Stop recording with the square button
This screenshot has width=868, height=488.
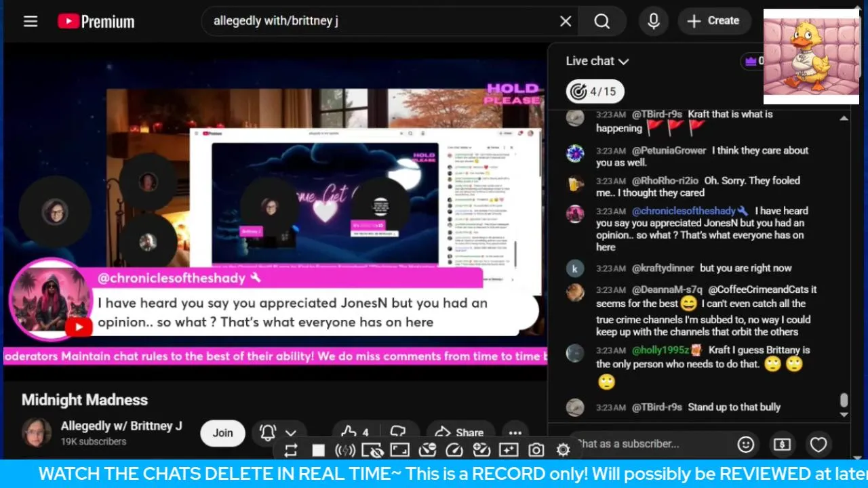click(318, 450)
